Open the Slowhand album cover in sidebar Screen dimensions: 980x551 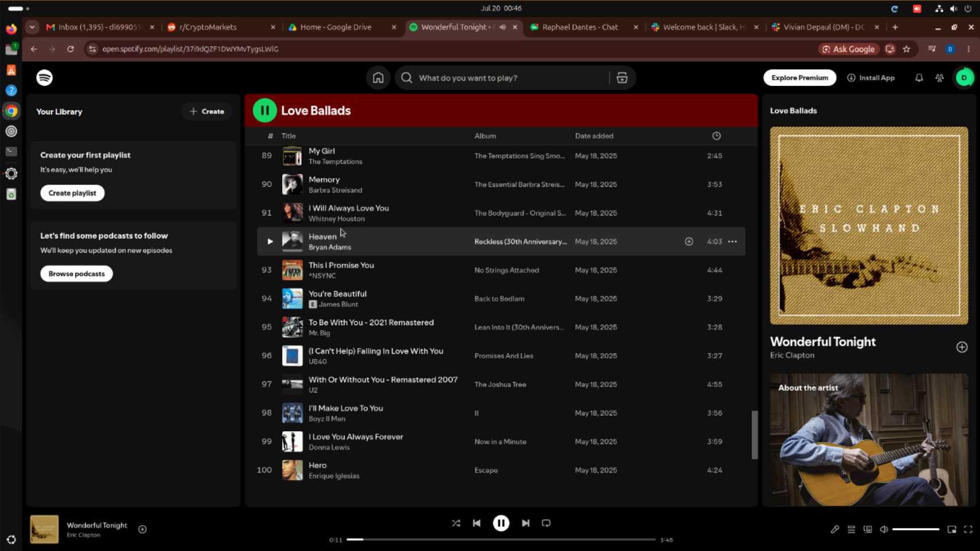869,225
